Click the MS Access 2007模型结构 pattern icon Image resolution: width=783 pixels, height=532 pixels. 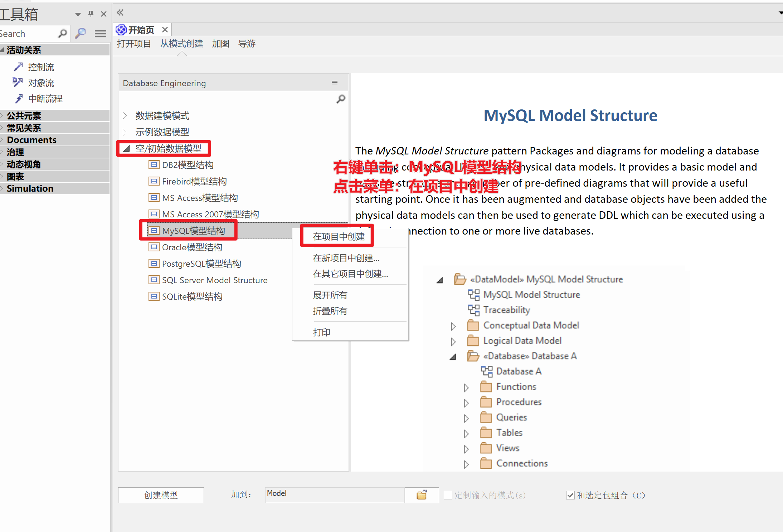154,214
